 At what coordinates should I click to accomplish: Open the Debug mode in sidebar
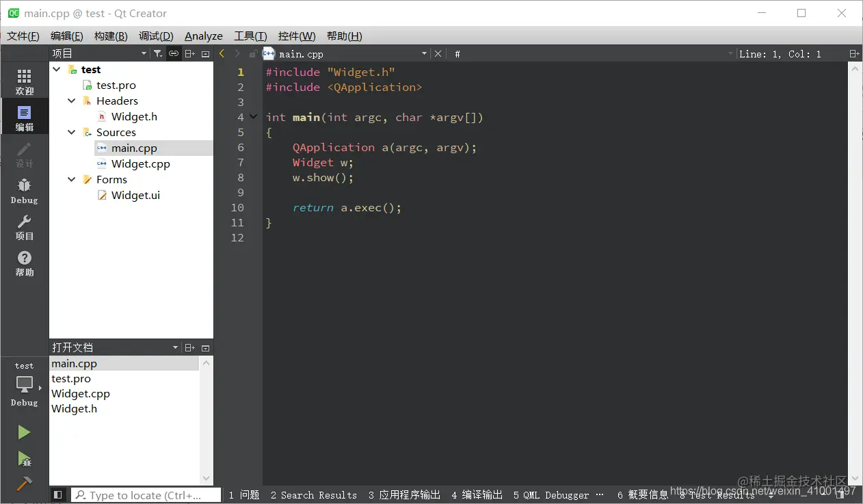24,191
